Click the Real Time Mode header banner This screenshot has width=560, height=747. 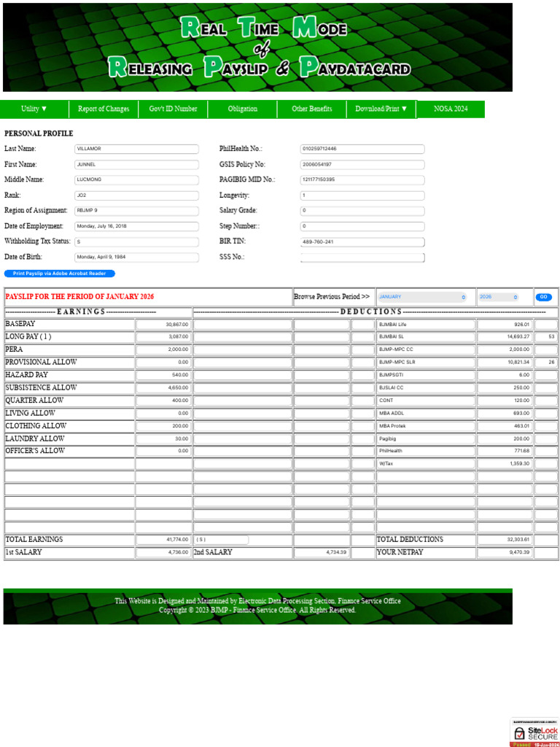257,47
